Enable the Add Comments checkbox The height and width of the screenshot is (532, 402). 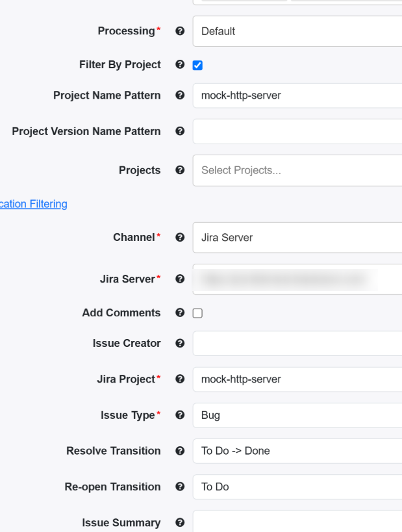(x=197, y=313)
